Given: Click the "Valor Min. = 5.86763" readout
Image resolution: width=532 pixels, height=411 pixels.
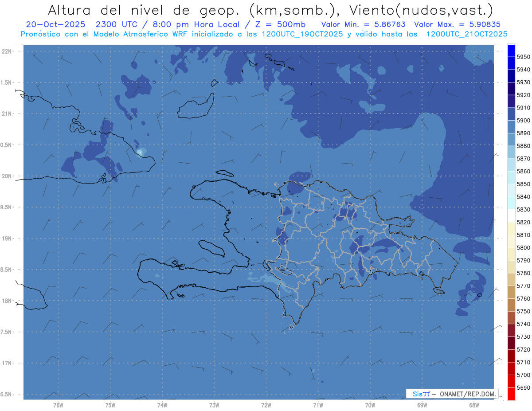Looking at the screenshot, I should coord(363,24).
